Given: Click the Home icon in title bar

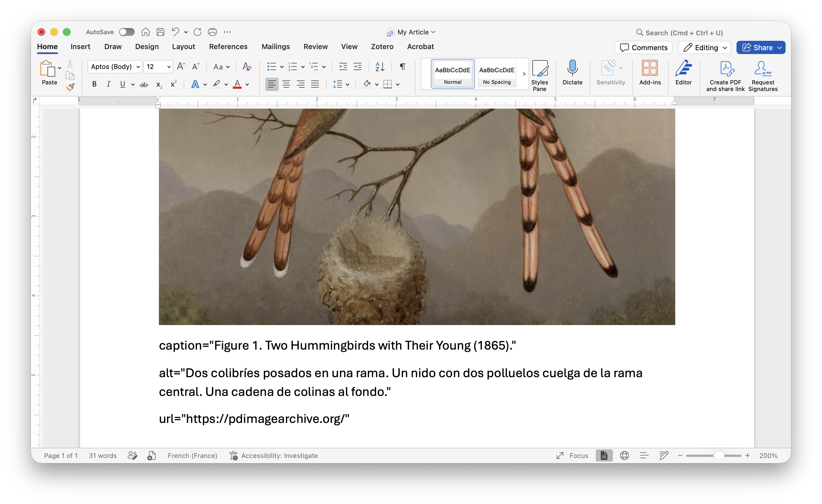Looking at the screenshot, I should [145, 32].
